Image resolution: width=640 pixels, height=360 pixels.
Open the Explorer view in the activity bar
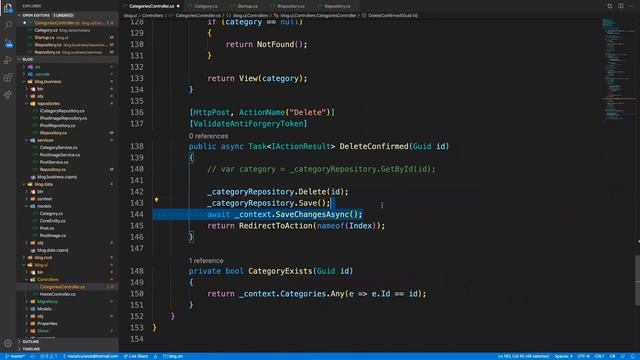tap(8, 8)
